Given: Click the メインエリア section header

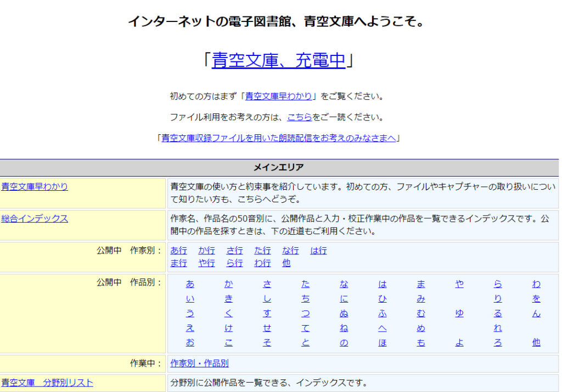Looking at the screenshot, I should [x=279, y=168].
